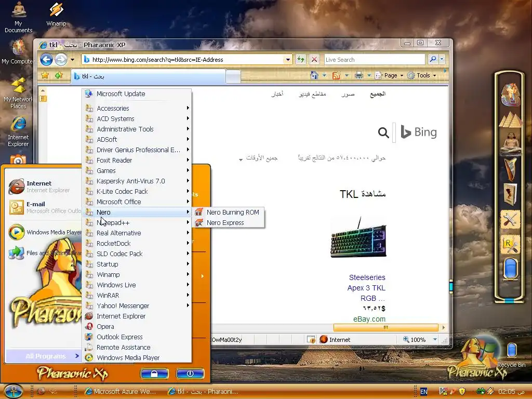Open the search provider dropdown arrow
The image size is (532, 399).
442,59
